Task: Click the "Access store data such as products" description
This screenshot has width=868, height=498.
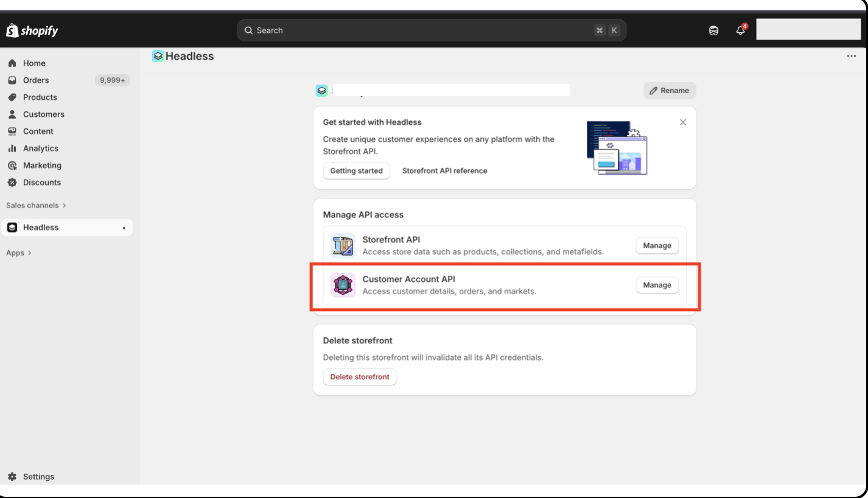Action: coord(483,252)
